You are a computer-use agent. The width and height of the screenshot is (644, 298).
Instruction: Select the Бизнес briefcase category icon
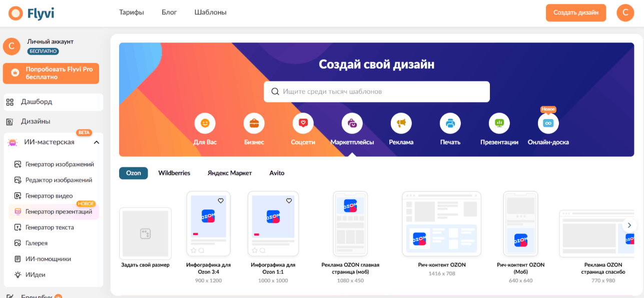click(x=254, y=123)
